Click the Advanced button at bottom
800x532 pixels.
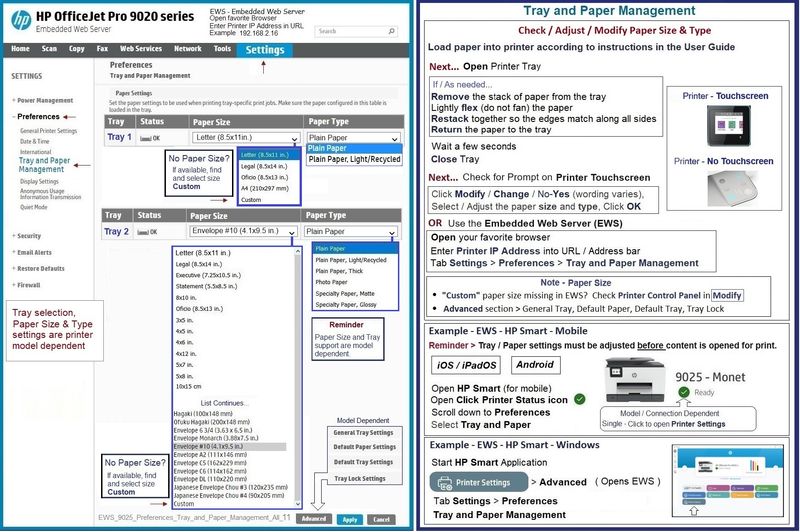coord(313,519)
